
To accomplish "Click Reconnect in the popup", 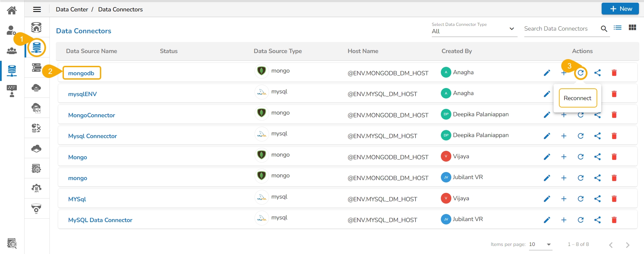I will 577,98.
